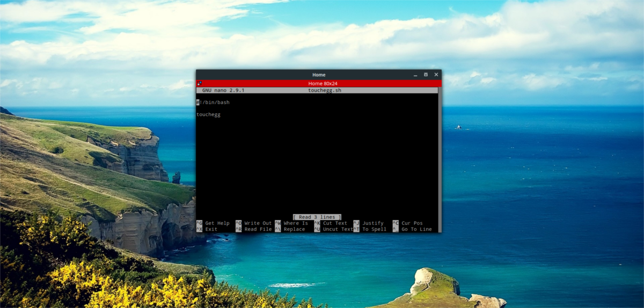Click the 'touchegg' command line in editor
Viewport: 644px width, 308px height.
coord(208,114)
